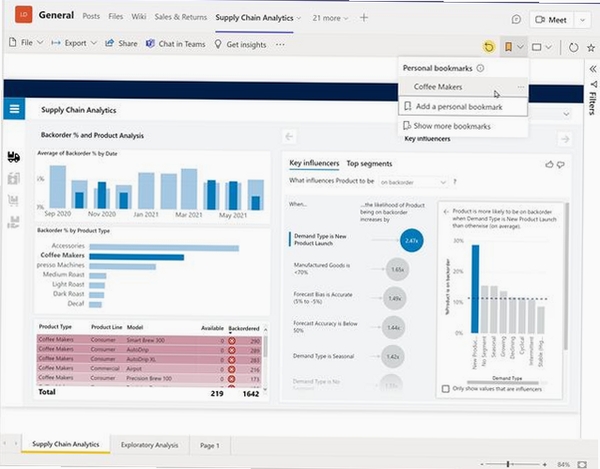Open the Posts tab
The image size is (600, 469).
pos(91,16)
